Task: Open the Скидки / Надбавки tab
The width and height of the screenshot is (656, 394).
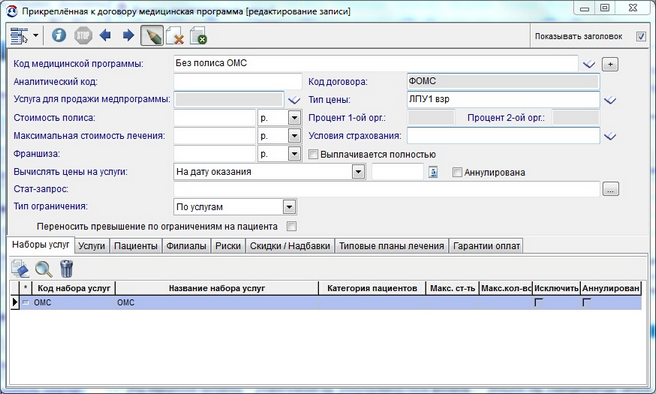Action: coord(290,246)
